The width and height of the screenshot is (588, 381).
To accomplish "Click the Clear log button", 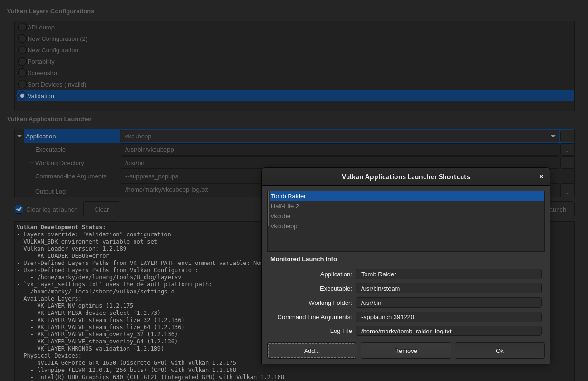I will (x=102, y=209).
